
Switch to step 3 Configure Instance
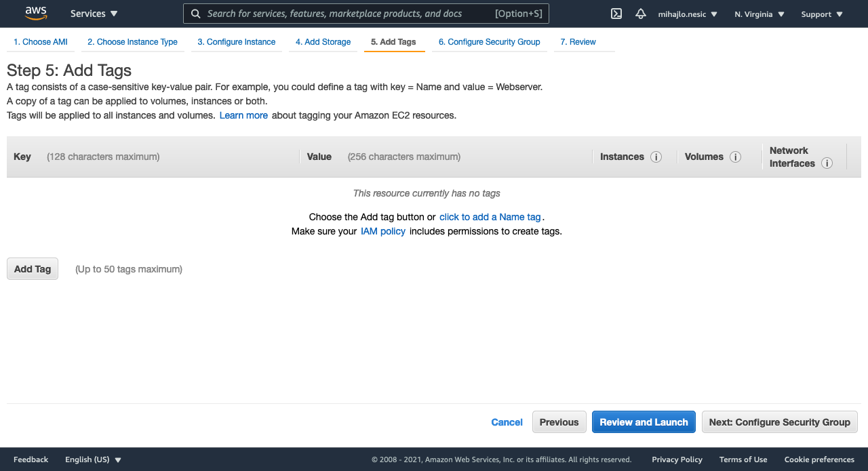coord(237,42)
